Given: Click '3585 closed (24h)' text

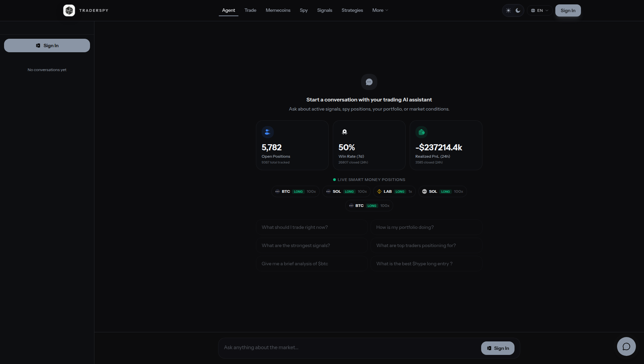Looking at the screenshot, I should 429,162.
